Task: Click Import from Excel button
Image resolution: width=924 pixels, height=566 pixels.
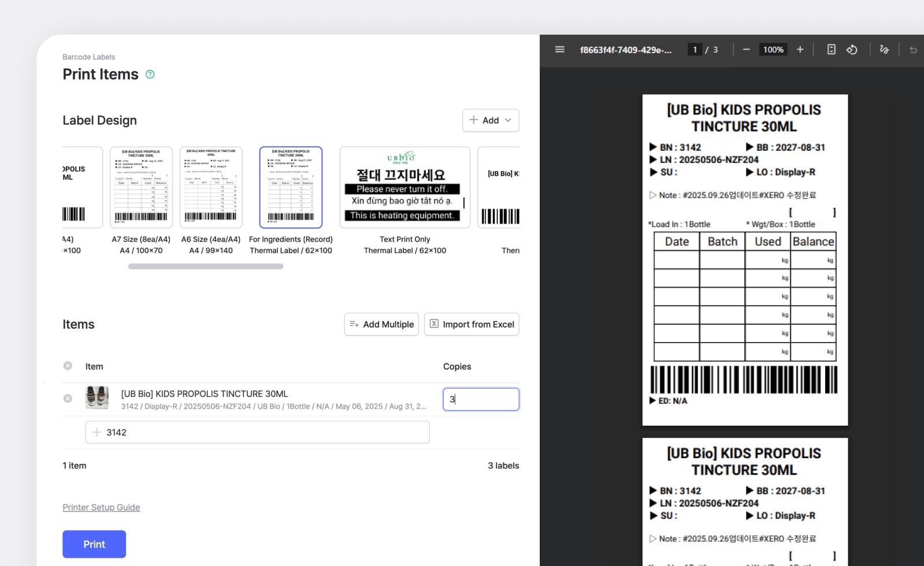Action: [x=472, y=324]
